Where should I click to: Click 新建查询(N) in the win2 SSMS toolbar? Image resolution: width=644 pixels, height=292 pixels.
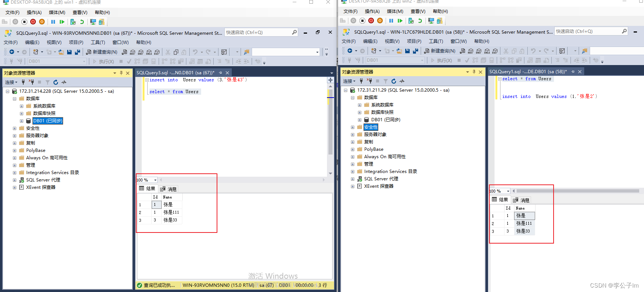[x=440, y=51]
